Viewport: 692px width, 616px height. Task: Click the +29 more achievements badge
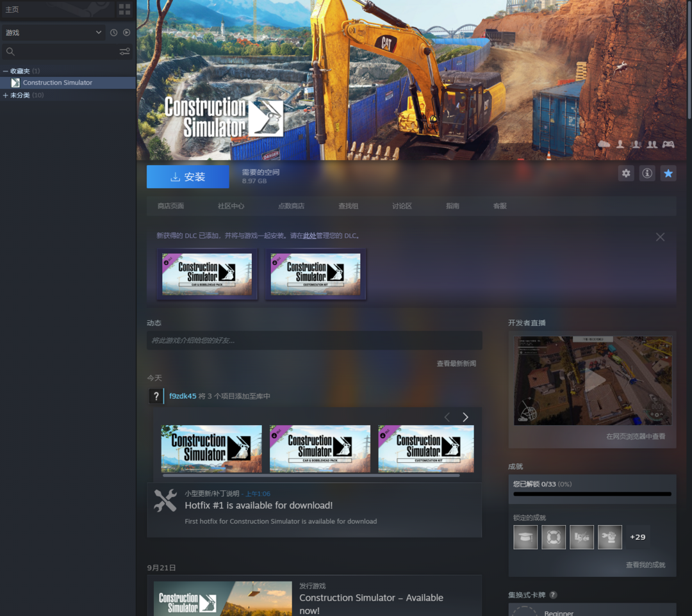[638, 537]
